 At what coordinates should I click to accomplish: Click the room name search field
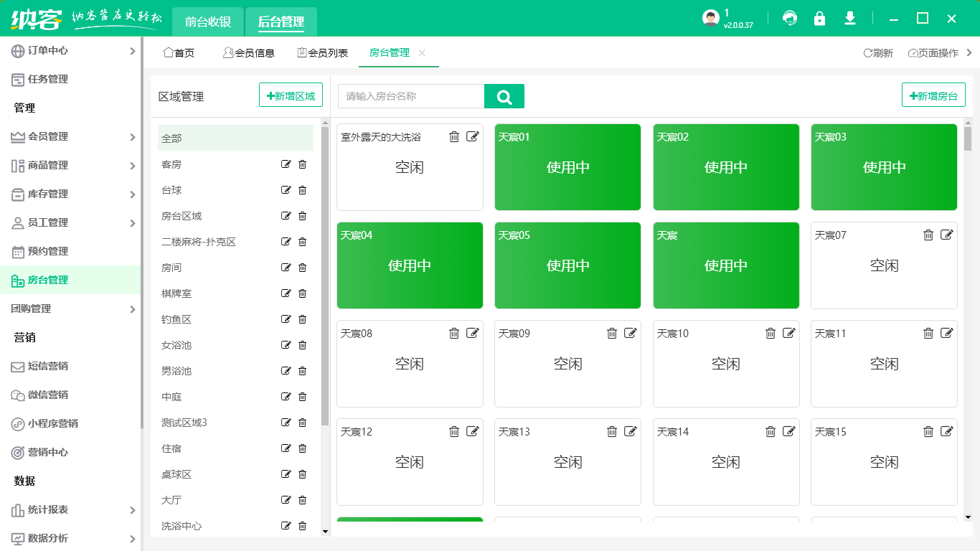click(x=411, y=96)
